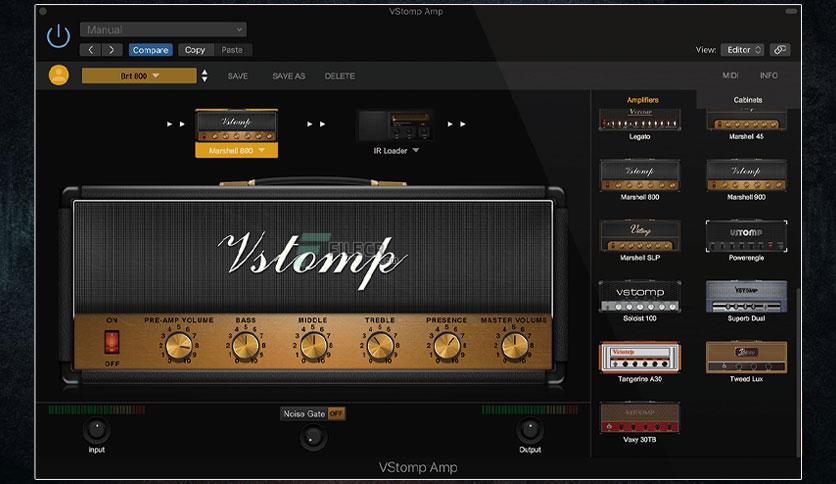Select the Legato amplifier thumbnail
The width and height of the screenshot is (836, 484).
[640, 119]
